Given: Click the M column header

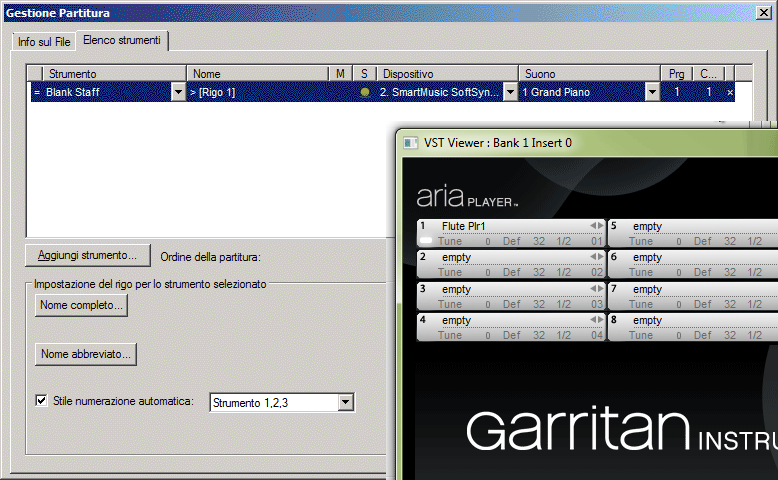Looking at the screenshot, I should click(340, 74).
